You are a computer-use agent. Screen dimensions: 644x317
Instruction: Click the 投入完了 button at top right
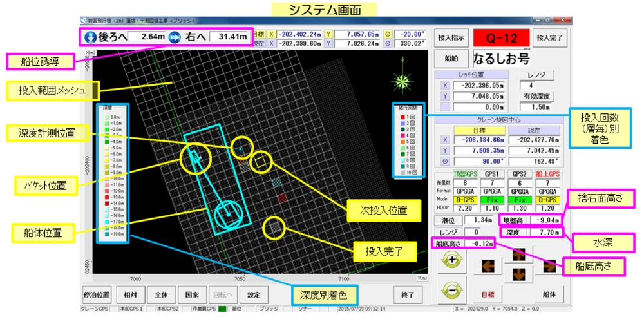point(551,37)
